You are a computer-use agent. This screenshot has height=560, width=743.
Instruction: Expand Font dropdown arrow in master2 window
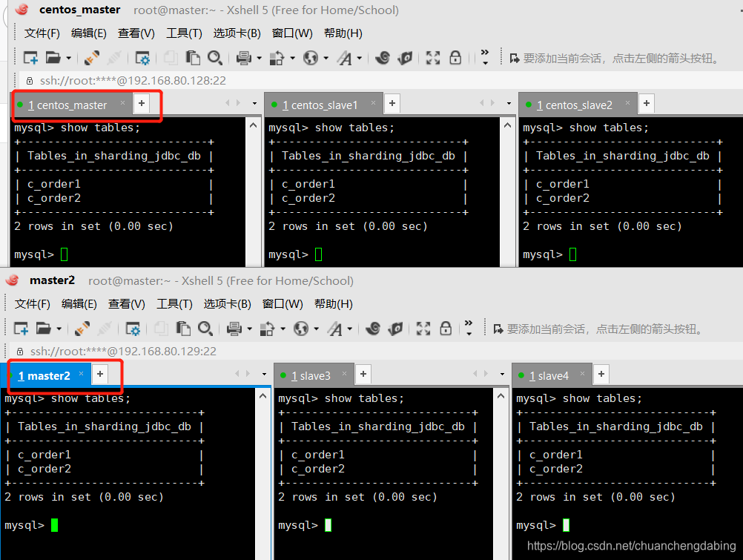(x=350, y=329)
